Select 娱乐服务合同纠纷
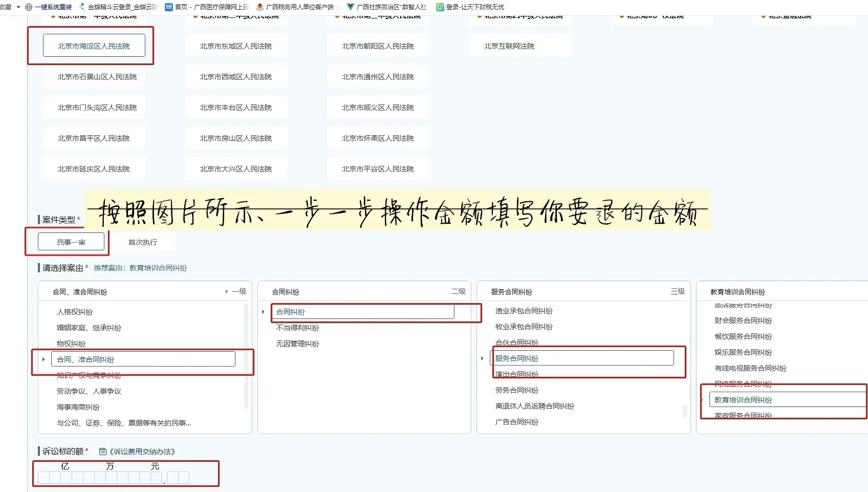Screen dimensions: 868x492 pos(743,352)
